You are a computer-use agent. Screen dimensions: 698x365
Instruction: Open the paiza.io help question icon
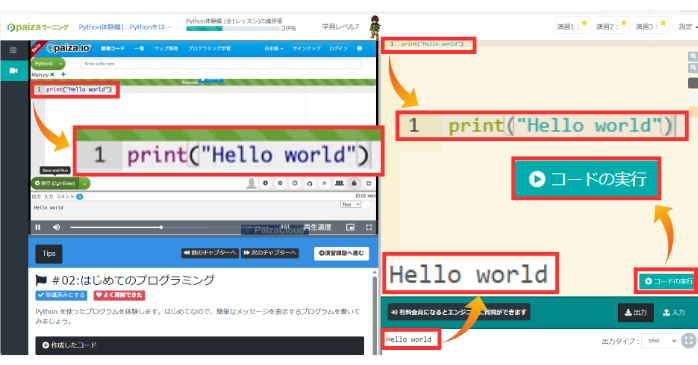tap(359, 49)
